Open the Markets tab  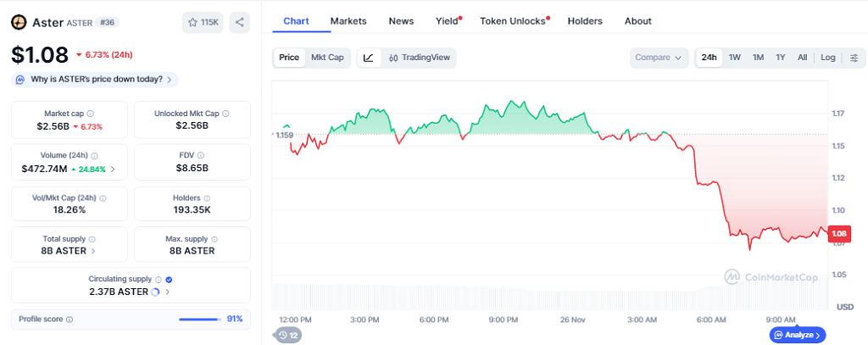click(x=348, y=20)
